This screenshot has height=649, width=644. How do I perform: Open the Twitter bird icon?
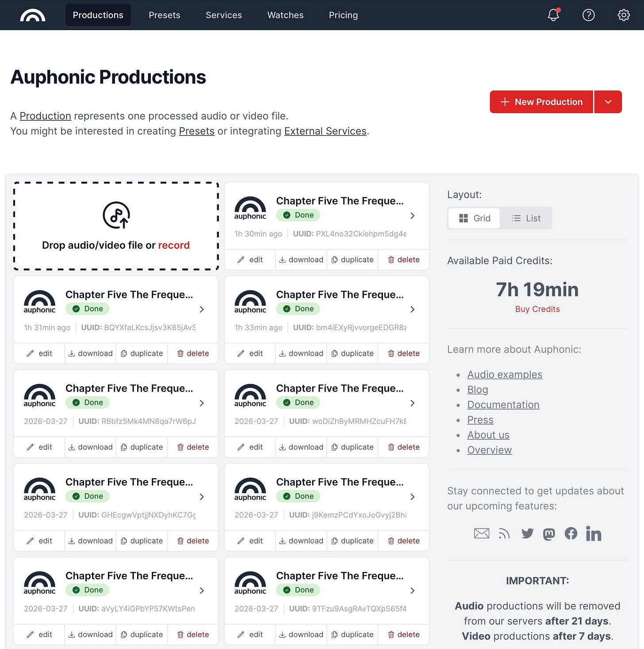pyautogui.click(x=527, y=534)
